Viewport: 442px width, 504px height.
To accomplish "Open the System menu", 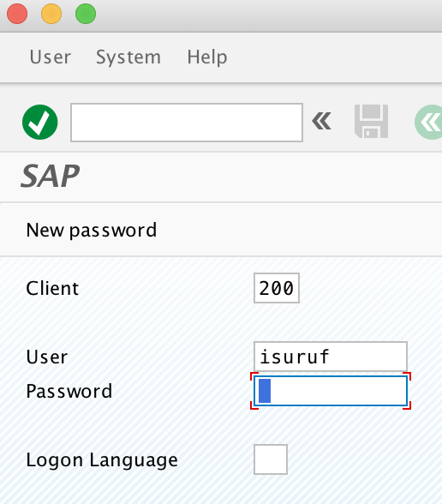I will click(128, 58).
